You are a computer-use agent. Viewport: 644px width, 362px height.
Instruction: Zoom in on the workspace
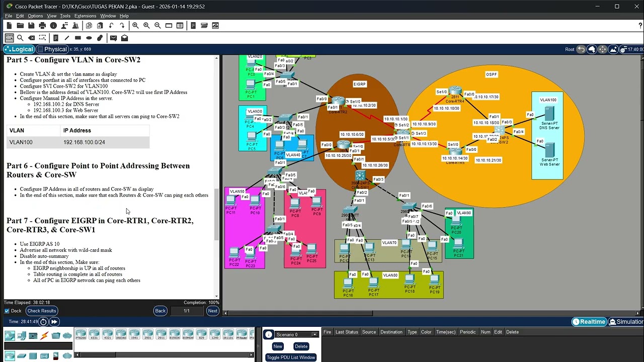[x=135, y=26]
